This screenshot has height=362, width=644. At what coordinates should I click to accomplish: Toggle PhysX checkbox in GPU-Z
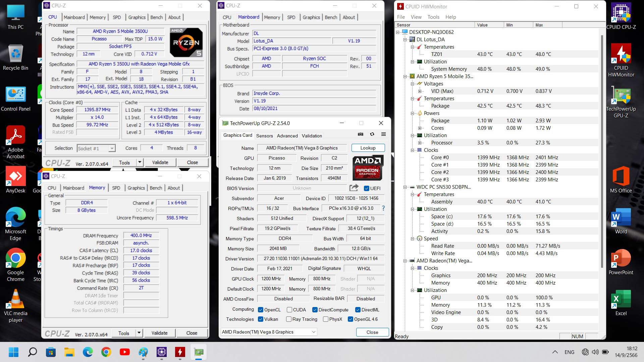[326, 319]
